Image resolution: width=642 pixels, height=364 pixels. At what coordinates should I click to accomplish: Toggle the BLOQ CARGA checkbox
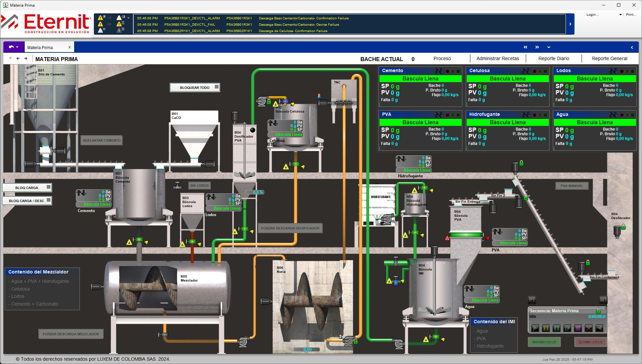[48, 187]
